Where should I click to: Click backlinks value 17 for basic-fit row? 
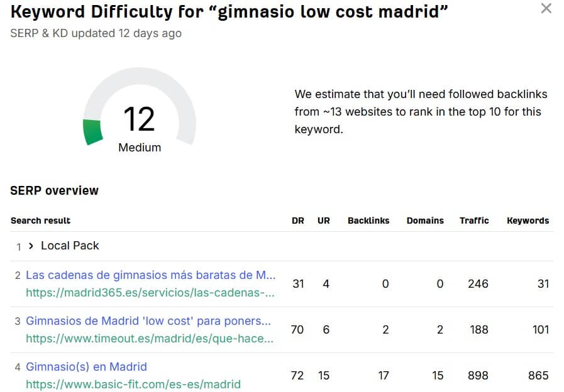(x=384, y=376)
